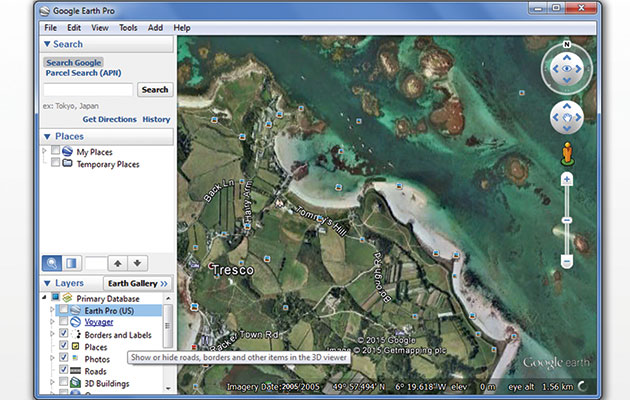Click the 3D Buildings layer icon
Screen dimensions: 630x400
click(76, 382)
